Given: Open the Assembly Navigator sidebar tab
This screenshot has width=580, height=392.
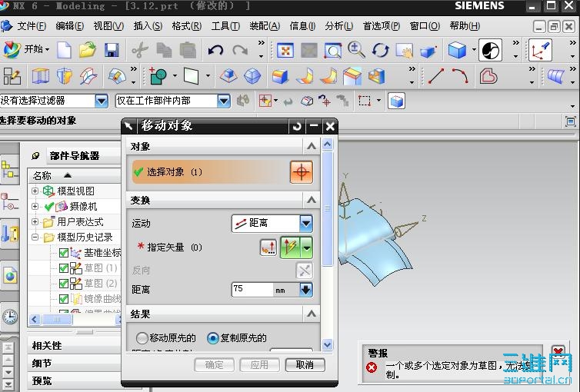Looking at the screenshot, I should click(10, 171).
